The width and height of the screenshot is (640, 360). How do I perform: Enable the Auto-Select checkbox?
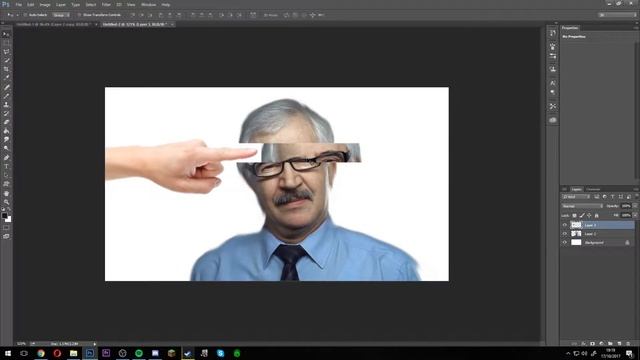click(25, 15)
